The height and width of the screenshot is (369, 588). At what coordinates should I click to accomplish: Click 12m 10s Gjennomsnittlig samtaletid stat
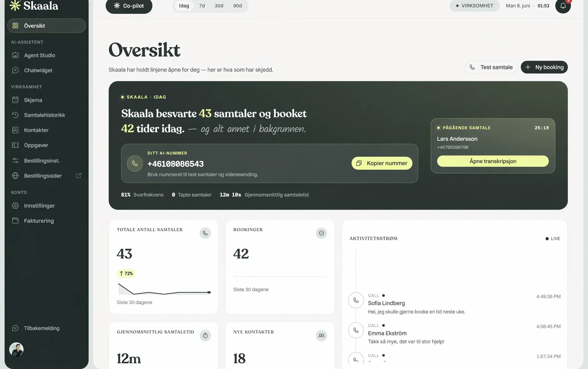pos(264,195)
